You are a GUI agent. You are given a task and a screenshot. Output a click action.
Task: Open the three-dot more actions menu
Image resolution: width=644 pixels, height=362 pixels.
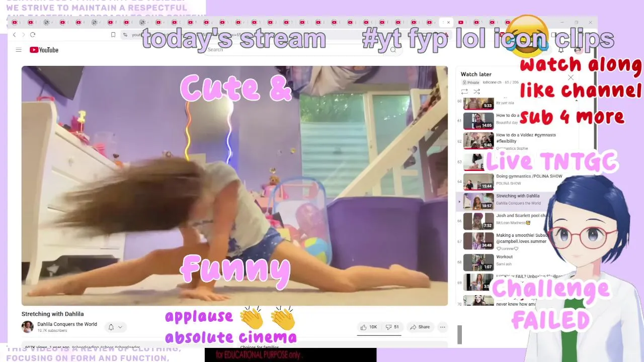point(443,327)
